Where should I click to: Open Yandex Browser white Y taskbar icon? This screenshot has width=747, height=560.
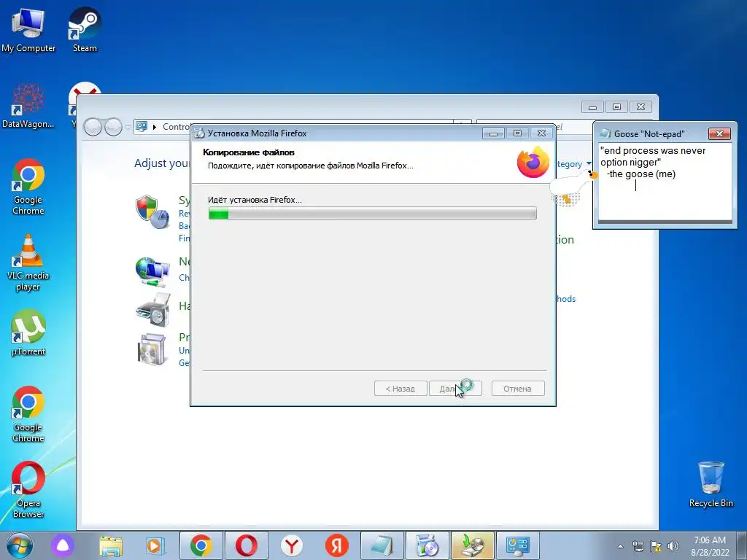[292, 545]
